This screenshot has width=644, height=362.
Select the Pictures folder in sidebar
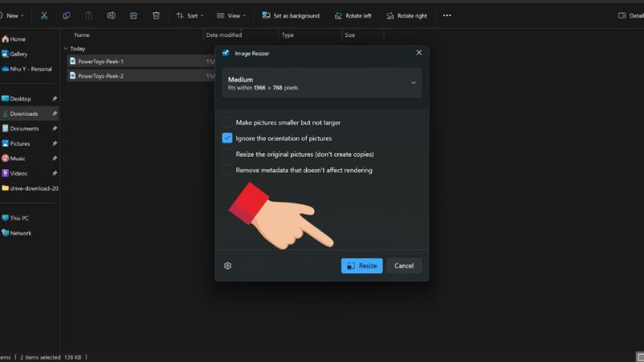coord(19,143)
